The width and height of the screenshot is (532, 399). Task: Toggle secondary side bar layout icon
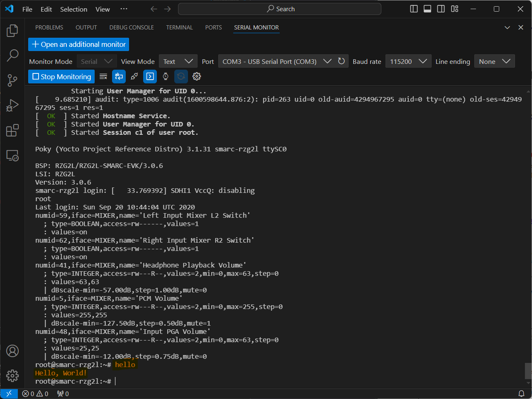441,9
